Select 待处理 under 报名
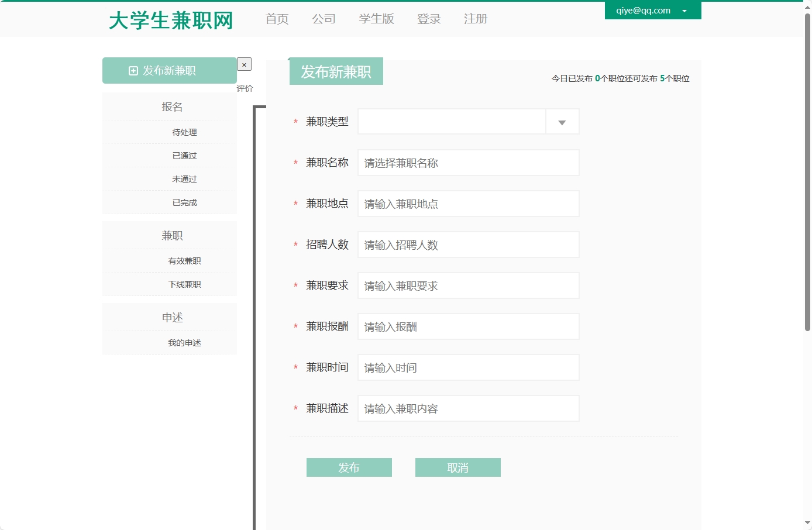Screen dimensions: 812x530 [x=184, y=132]
